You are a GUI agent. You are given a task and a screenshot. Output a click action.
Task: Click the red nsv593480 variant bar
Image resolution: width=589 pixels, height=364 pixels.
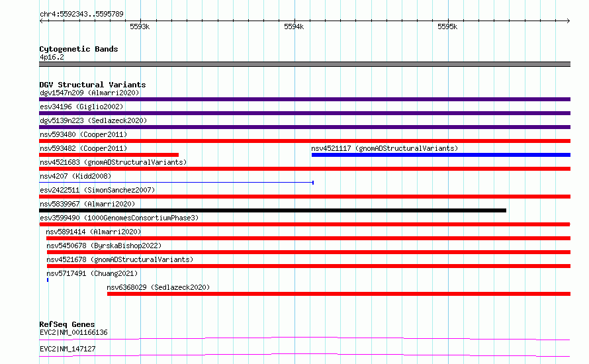304,141
